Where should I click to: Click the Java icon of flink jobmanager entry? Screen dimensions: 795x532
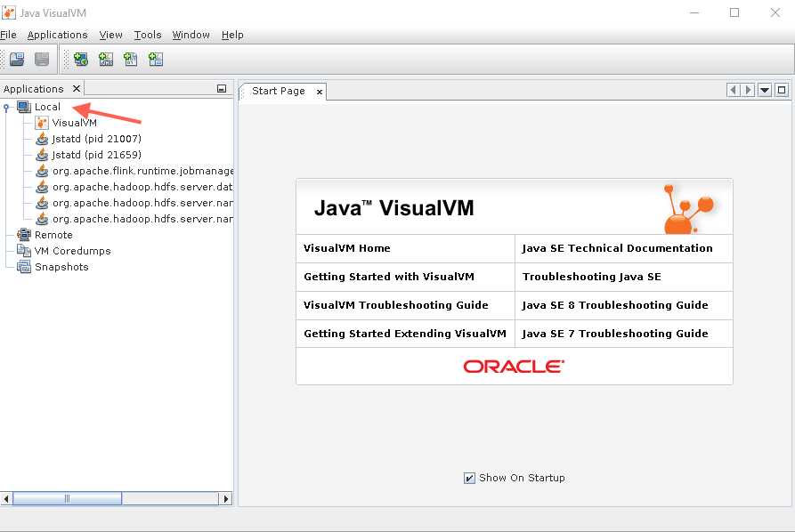pyautogui.click(x=42, y=171)
